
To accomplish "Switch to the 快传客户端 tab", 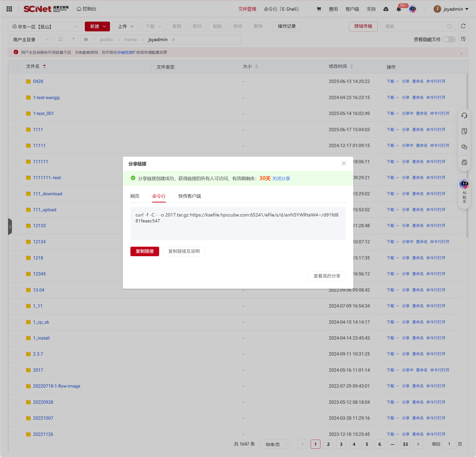I will [x=190, y=196].
